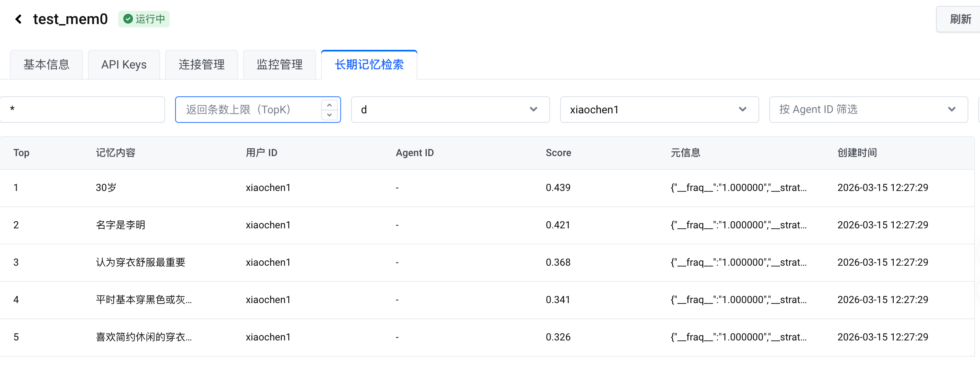The image size is (980, 367).
Task: Decrease TopK with the down stepper arrow
Action: (329, 115)
